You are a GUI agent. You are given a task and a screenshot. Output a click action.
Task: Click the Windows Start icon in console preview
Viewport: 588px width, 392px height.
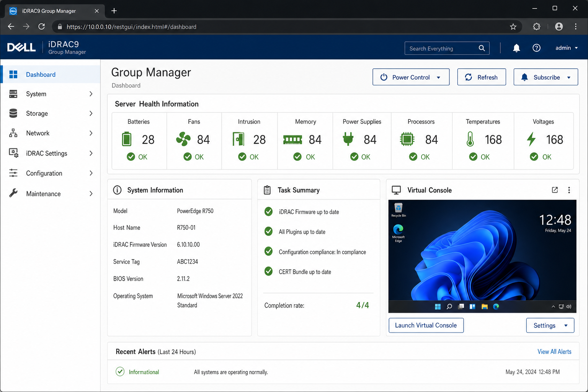pyautogui.click(x=438, y=307)
